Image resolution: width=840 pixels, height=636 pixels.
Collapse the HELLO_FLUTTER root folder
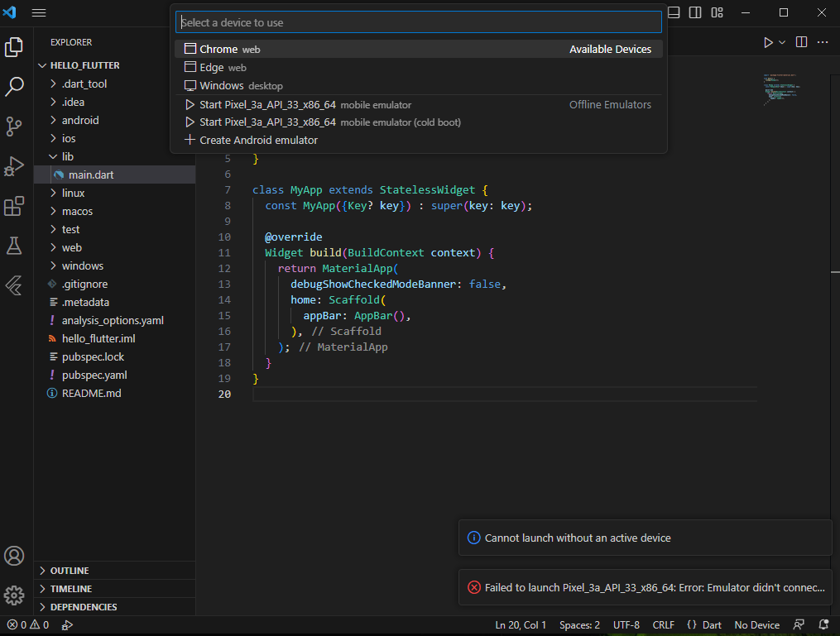[x=115, y=65]
